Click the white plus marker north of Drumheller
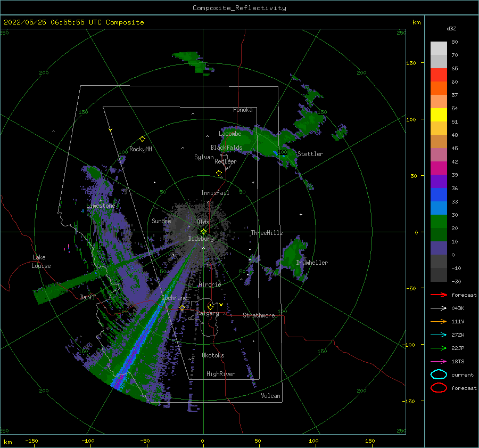This screenshot has height=448, width=479. (301, 214)
